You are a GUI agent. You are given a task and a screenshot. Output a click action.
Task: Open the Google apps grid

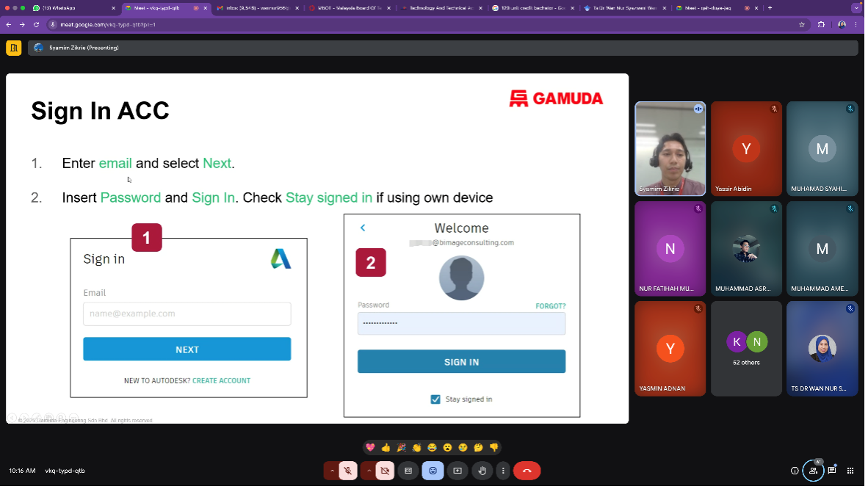(x=850, y=469)
